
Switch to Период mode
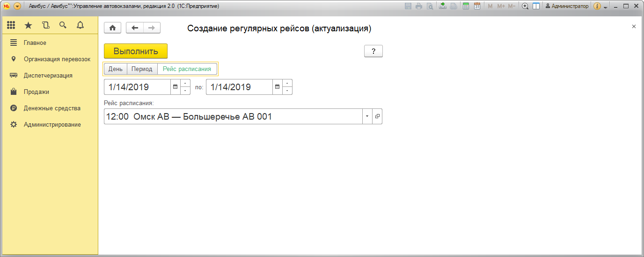(142, 69)
